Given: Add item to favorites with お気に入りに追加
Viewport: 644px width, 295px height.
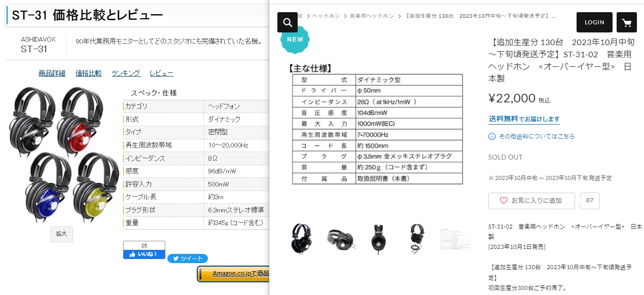Looking at the screenshot, I should point(531,201).
